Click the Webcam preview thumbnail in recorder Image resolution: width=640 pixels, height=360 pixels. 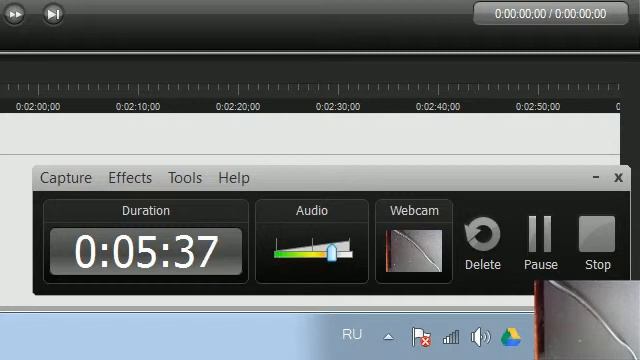click(x=414, y=251)
